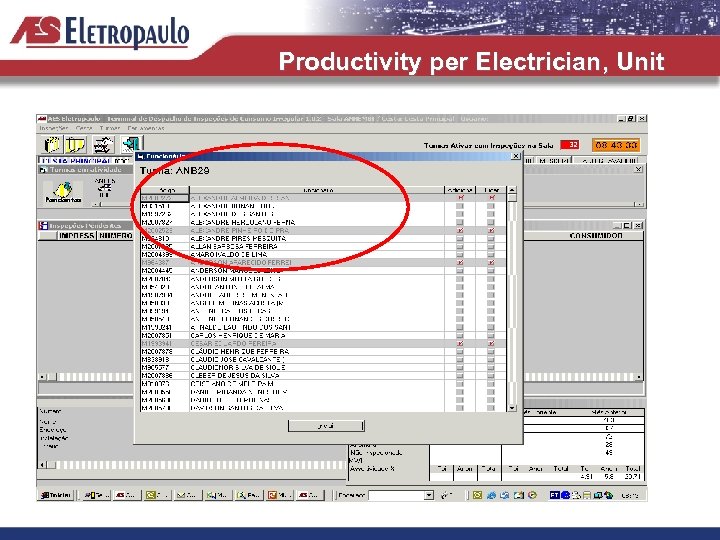Tick second-column checkbox for ALEXANDRE PIRES MESQUITA

tap(491, 238)
